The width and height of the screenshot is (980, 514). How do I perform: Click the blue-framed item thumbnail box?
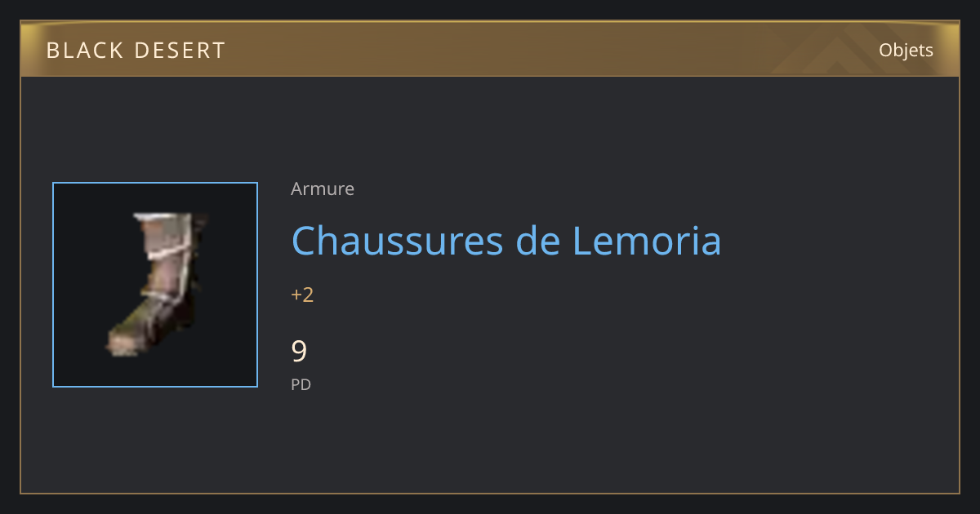coord(155,285)
